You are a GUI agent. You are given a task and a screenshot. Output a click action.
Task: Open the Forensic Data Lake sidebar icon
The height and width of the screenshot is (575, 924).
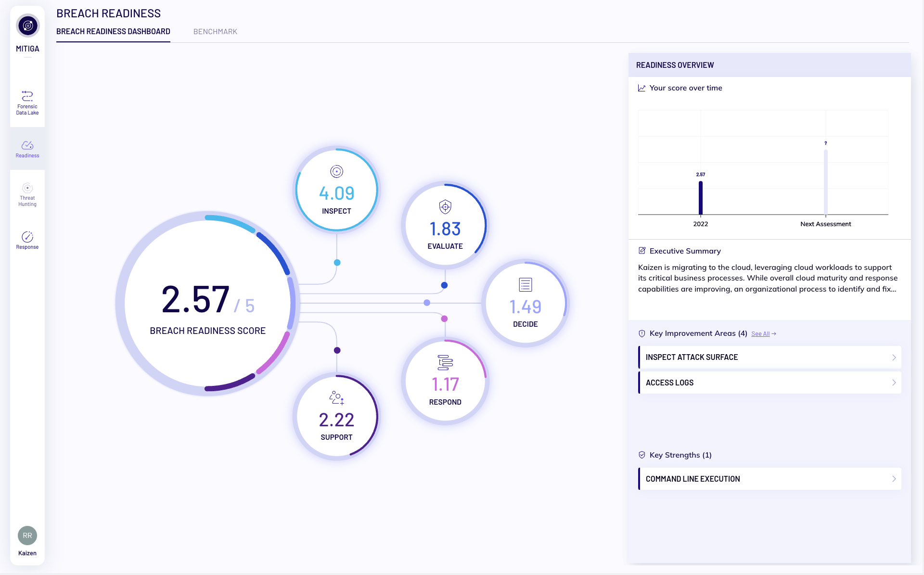pyautogui.click(x=27, y=96)
